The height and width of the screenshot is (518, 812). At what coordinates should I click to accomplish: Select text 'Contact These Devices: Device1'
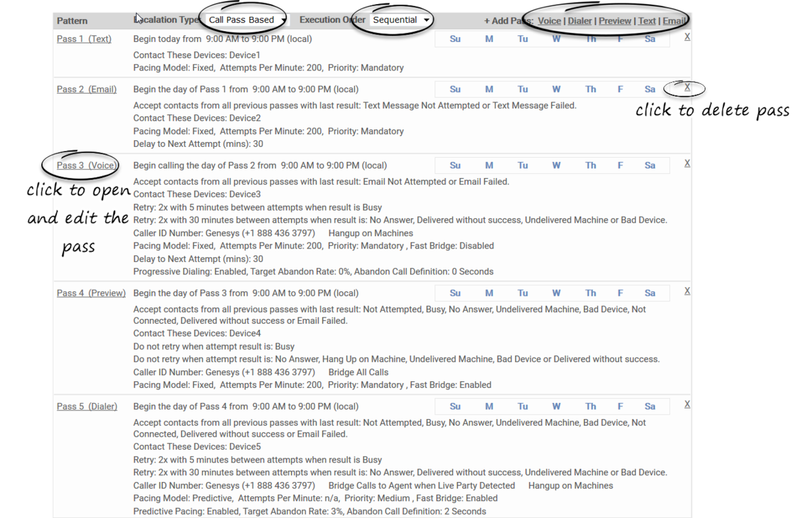197,55
